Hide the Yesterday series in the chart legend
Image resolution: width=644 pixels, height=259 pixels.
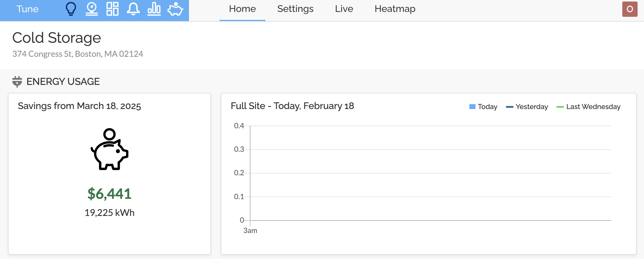pyautogui.click(x=527, y=107)
